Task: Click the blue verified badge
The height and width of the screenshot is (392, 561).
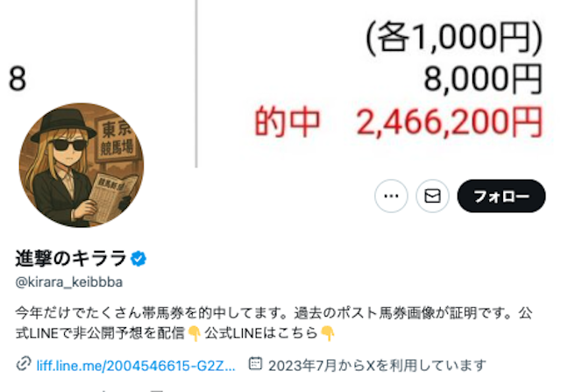Action: click(138, 259)
